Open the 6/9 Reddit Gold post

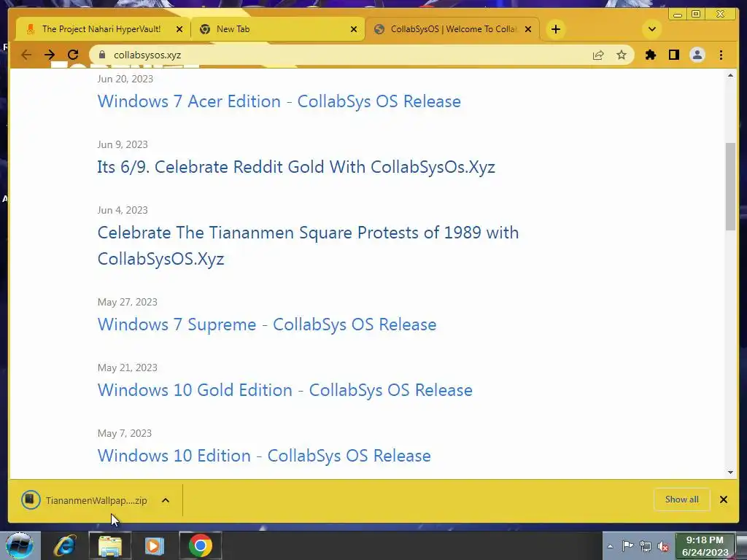click(x=296, y=167)
